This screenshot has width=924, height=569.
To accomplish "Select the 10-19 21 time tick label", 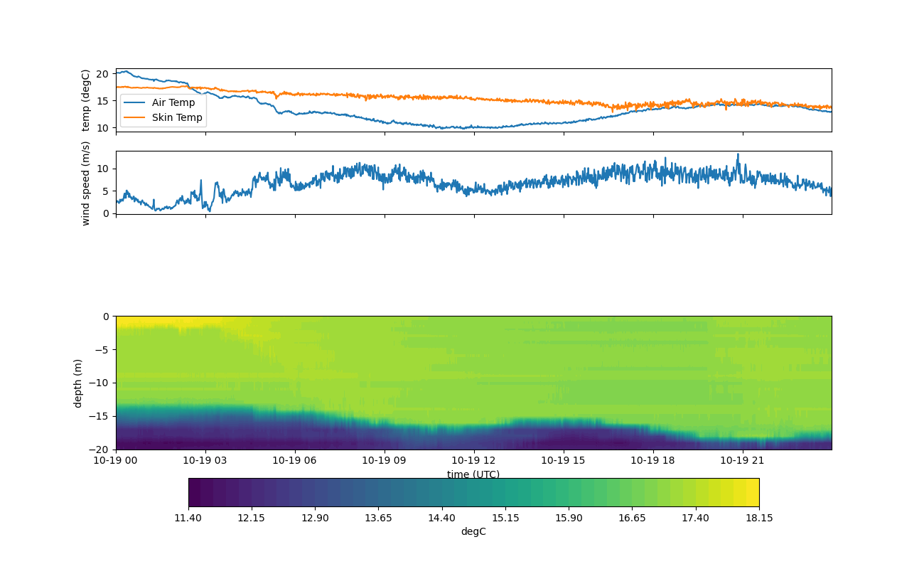I will pyautogui.click(x=743, y=460).
